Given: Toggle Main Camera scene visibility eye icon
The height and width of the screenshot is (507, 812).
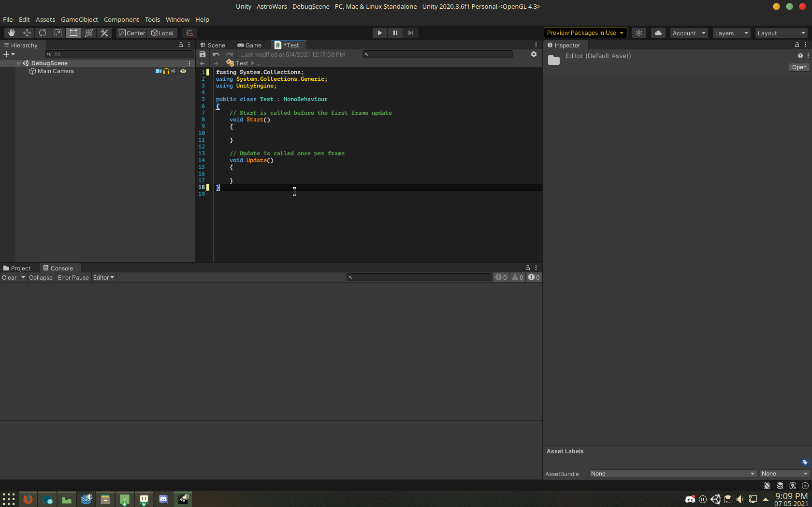Looking at the screenshot, I should (183, 71).
